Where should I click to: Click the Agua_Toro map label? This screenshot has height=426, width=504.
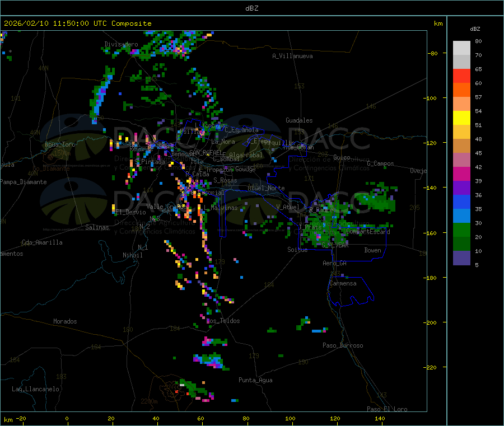click(60, 144)
